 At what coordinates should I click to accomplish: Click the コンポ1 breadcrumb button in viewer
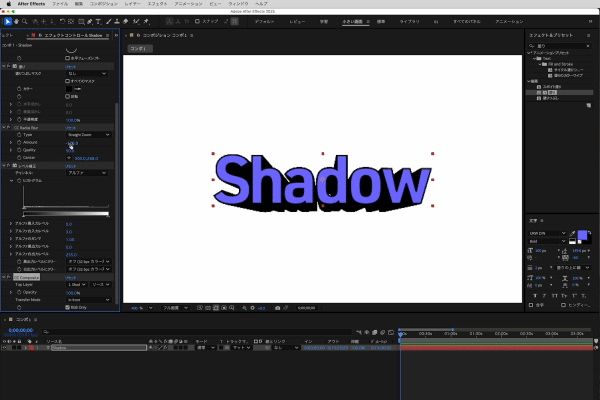coord(140,48)
